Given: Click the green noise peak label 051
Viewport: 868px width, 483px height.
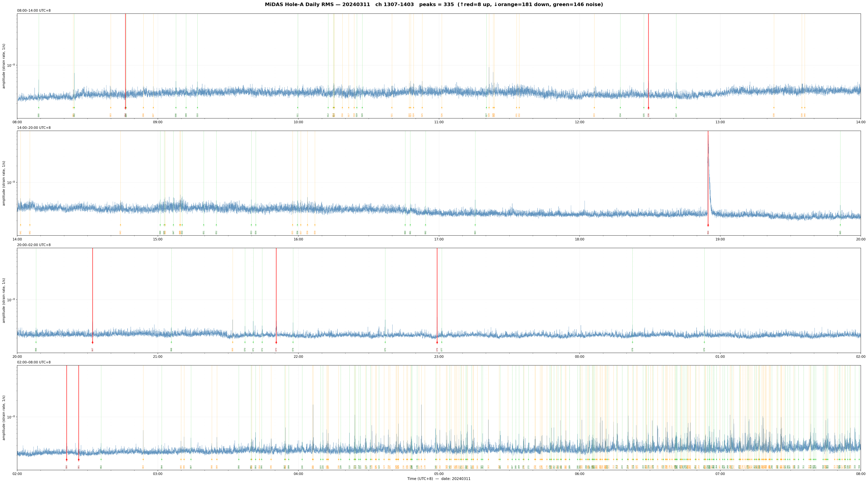Looking at the screenshot, I should [204, 232].
